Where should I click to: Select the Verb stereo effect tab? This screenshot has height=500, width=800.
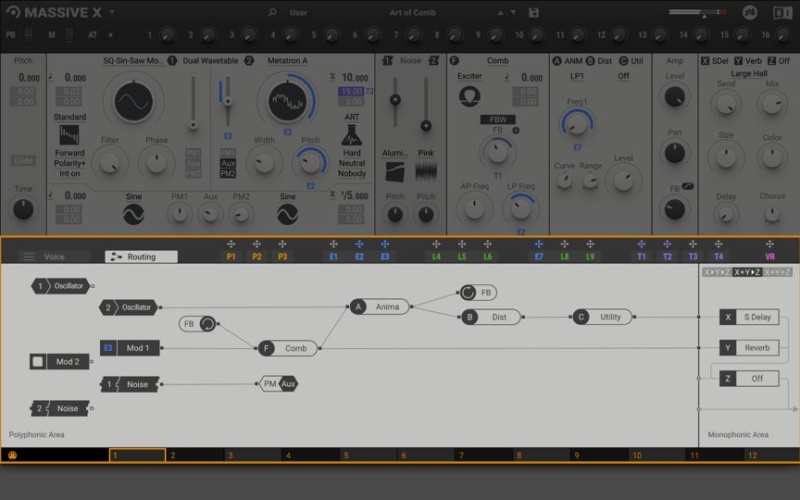[748, 61]
